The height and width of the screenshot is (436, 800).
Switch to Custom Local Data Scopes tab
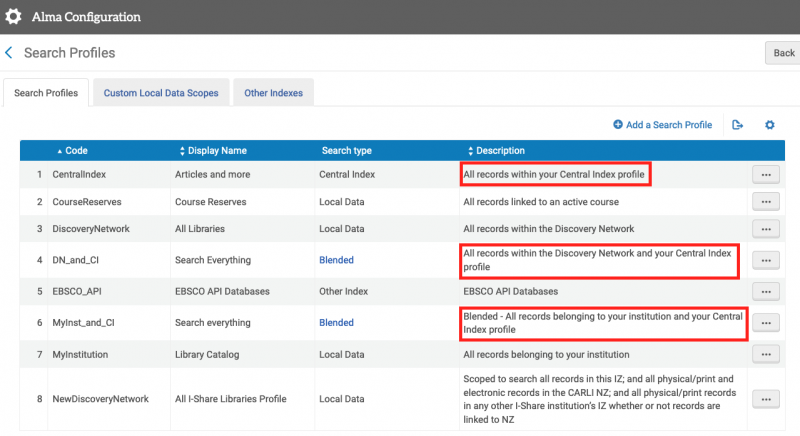pos(161,93)
